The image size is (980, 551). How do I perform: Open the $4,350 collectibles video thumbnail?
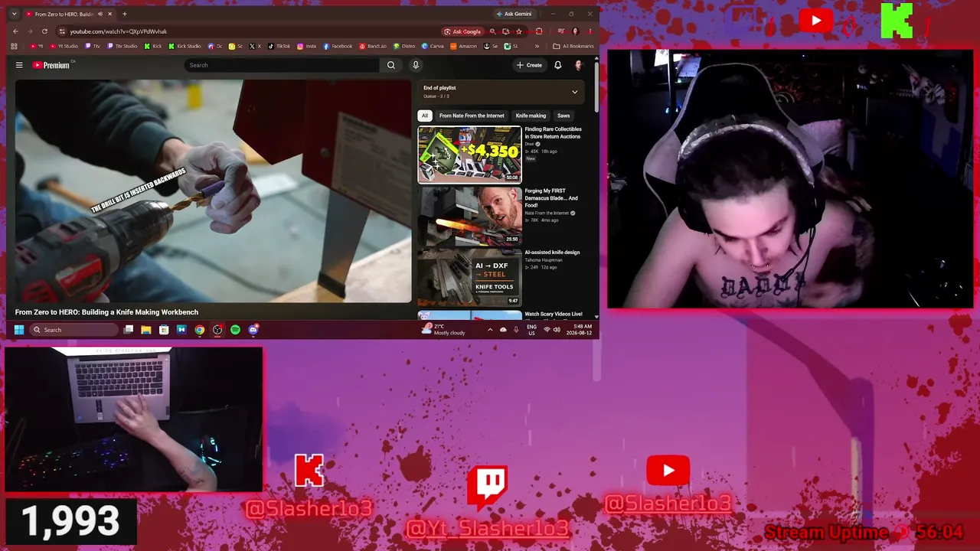coord(469,155)
